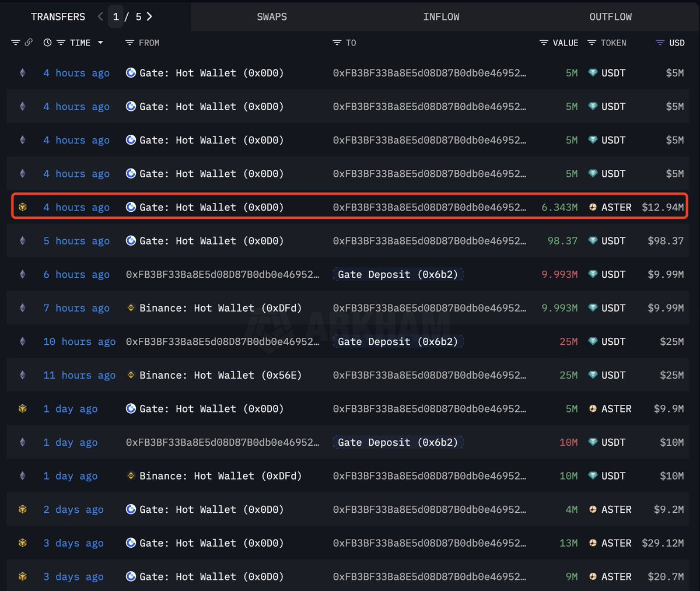Click the clock icon beside TIME
This screenshot has width=700, height=591.
click(x=47, y=43)
